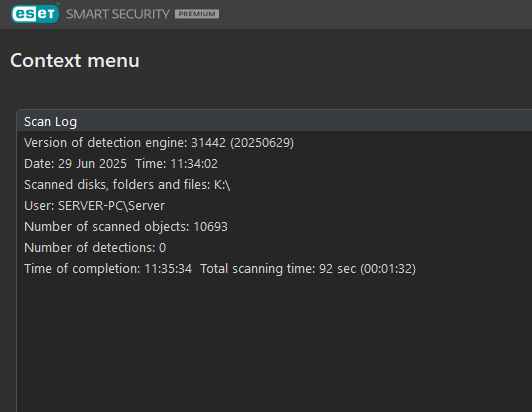Click the Context menu page heading
Image resolution: width=532 pixels, height=412 pixels.
tap(75, 61)
